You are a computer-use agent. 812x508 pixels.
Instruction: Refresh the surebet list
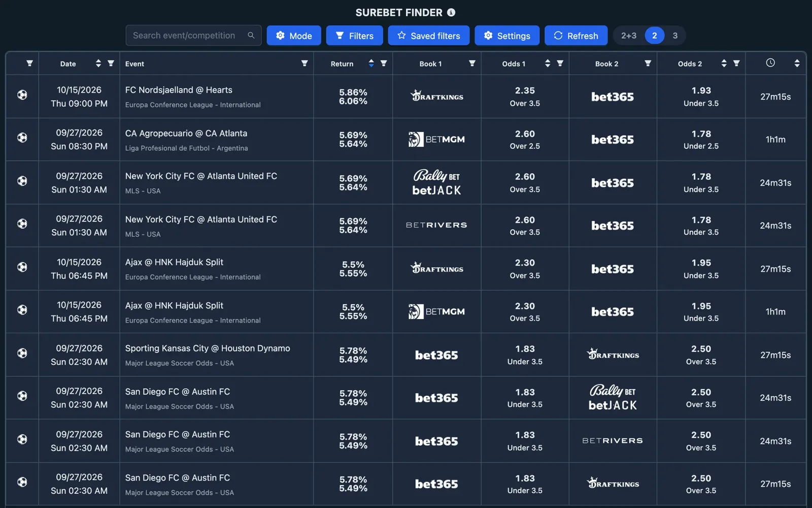[x=576, y=36]
